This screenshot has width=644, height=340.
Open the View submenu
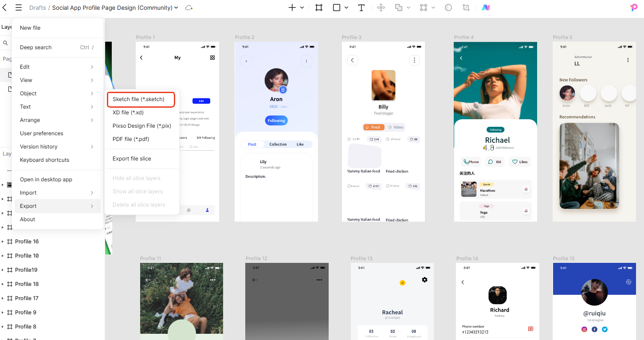coord(58,80)
